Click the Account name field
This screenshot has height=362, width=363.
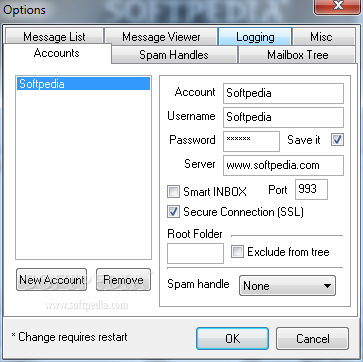point(283,93)
